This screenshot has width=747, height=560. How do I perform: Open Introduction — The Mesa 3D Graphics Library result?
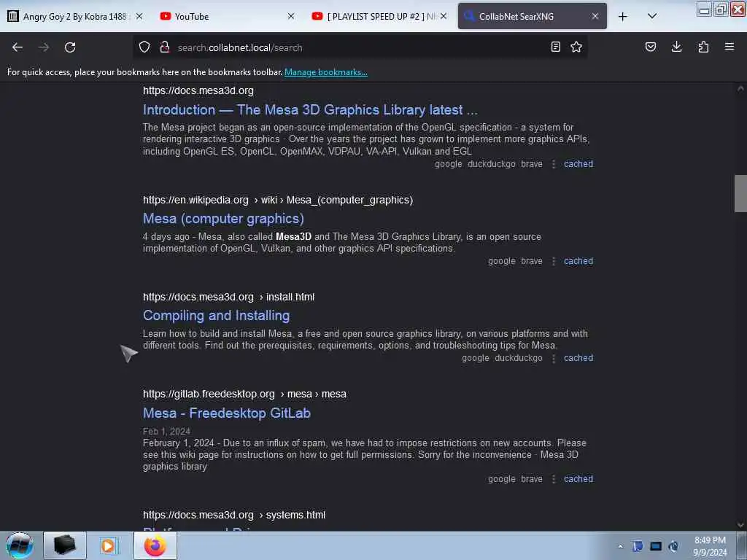pyautogui.click(x=310, y=109)
